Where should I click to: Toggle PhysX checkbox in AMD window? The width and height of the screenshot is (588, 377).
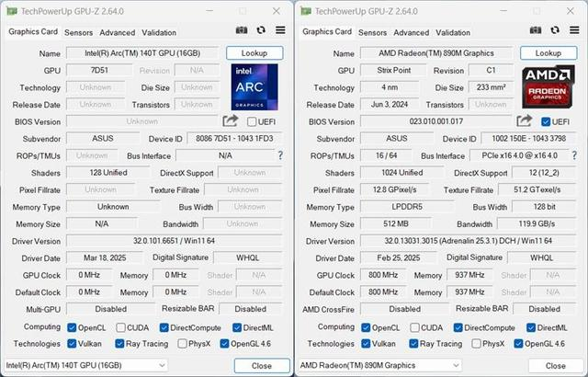pos(476,343)
